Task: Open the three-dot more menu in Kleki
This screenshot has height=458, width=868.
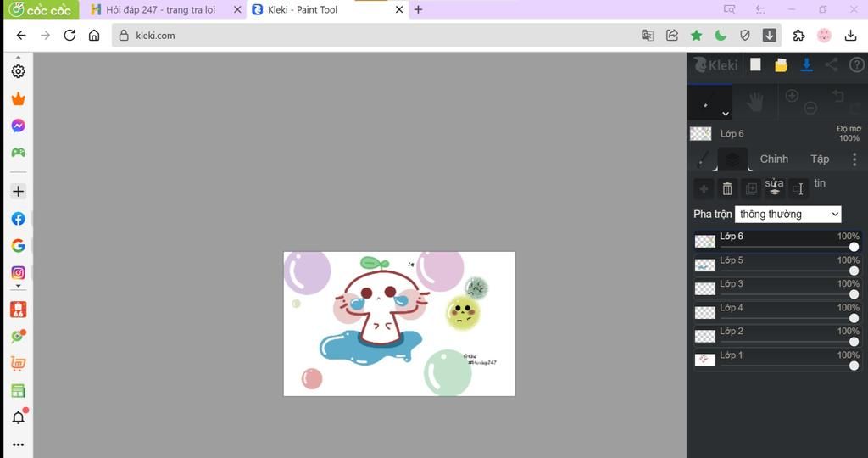Action: 854,159
